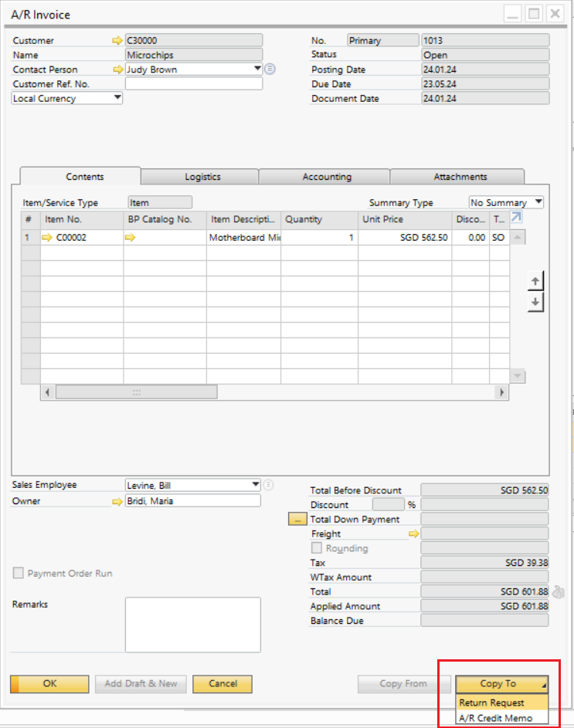Click table vertical scroll up arrow
The height and width of the screenshot is (728, 574).
(518, 237)
